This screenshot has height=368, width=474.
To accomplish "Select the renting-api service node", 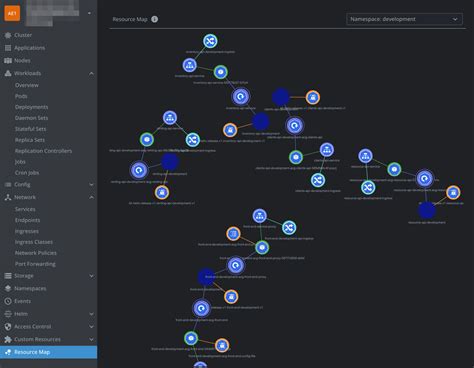I will [x=170, y=118].
